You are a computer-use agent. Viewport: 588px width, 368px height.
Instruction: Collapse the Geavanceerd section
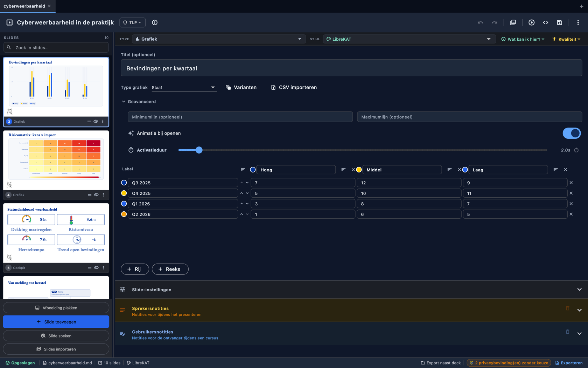coord(138,102)
